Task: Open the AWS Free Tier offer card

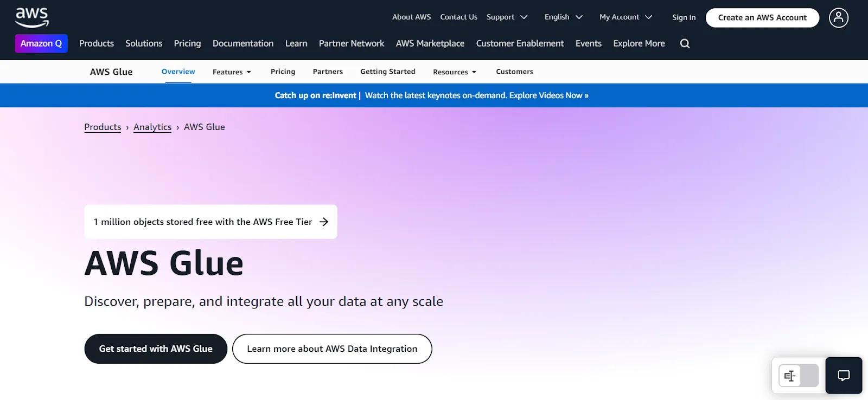Action: coord(210,222)
